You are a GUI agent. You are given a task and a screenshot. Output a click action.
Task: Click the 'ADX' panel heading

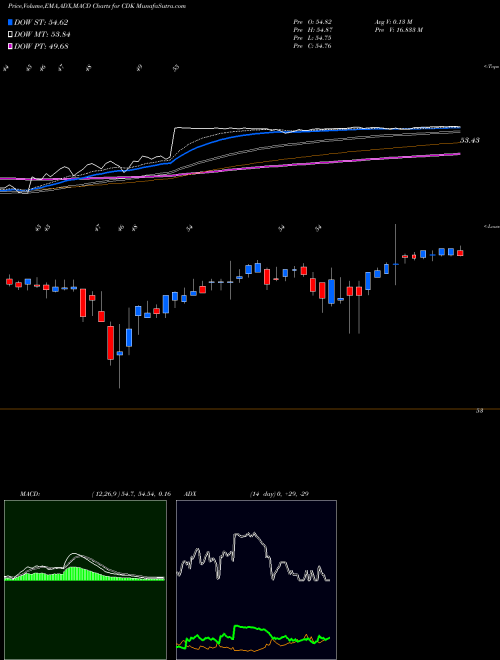coord(191,493)
